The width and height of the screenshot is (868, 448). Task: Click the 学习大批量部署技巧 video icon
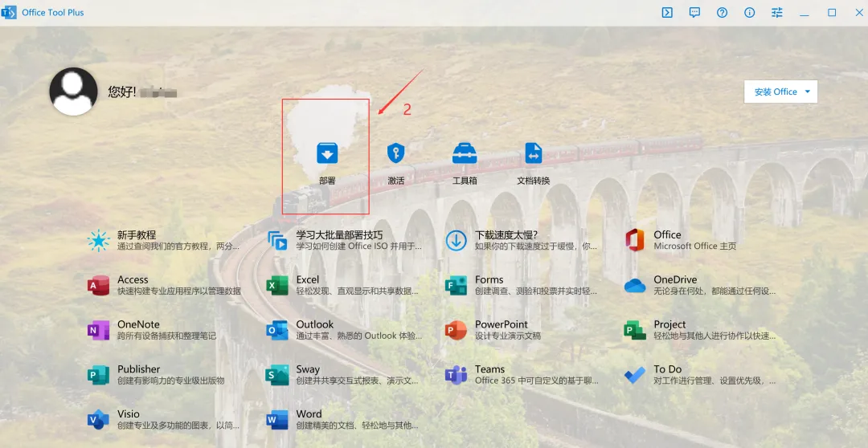pyautogui.click(x=277, y=241)
